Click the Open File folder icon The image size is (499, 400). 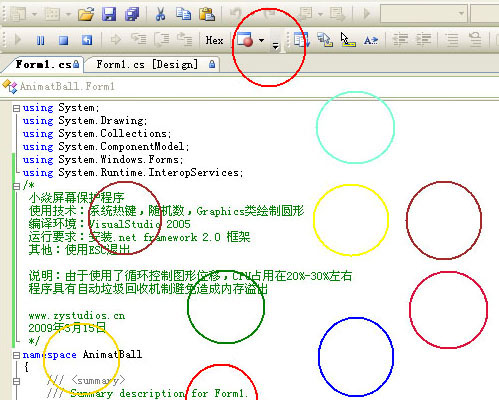coord(86,15)
